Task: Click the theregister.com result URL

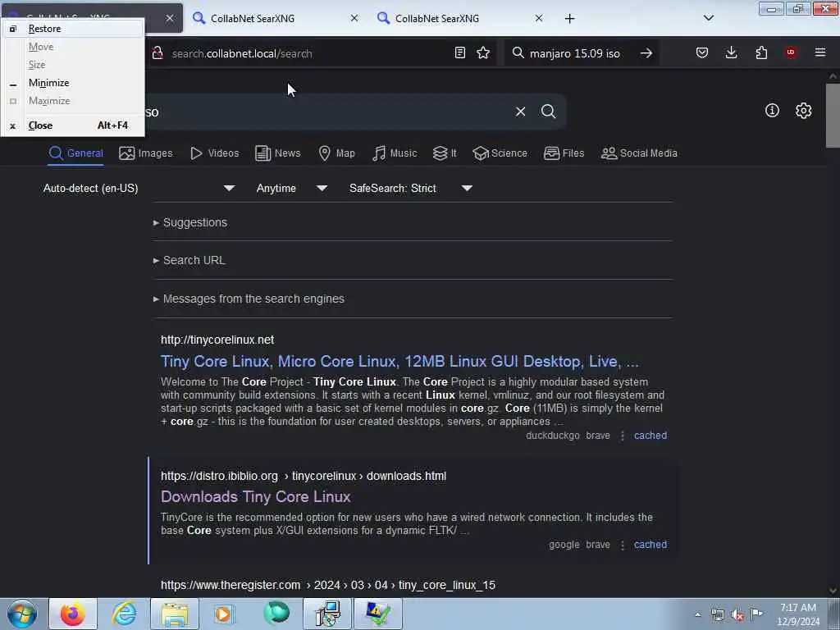Action: pos(328,585)
